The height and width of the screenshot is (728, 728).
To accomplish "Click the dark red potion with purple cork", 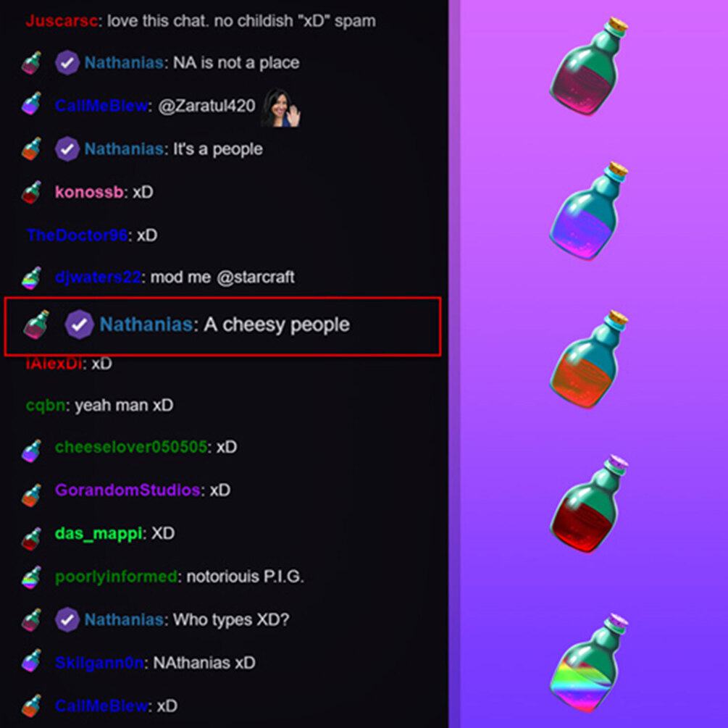I will point(588,503).
